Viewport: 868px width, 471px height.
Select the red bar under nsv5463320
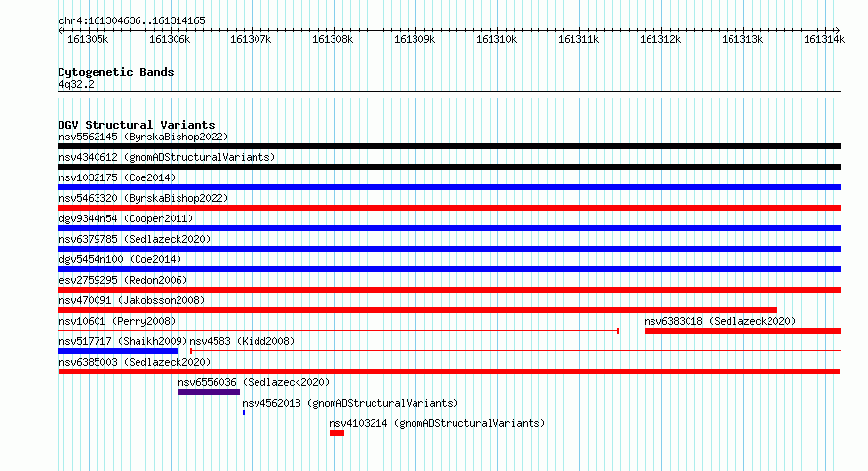(449, 208)
